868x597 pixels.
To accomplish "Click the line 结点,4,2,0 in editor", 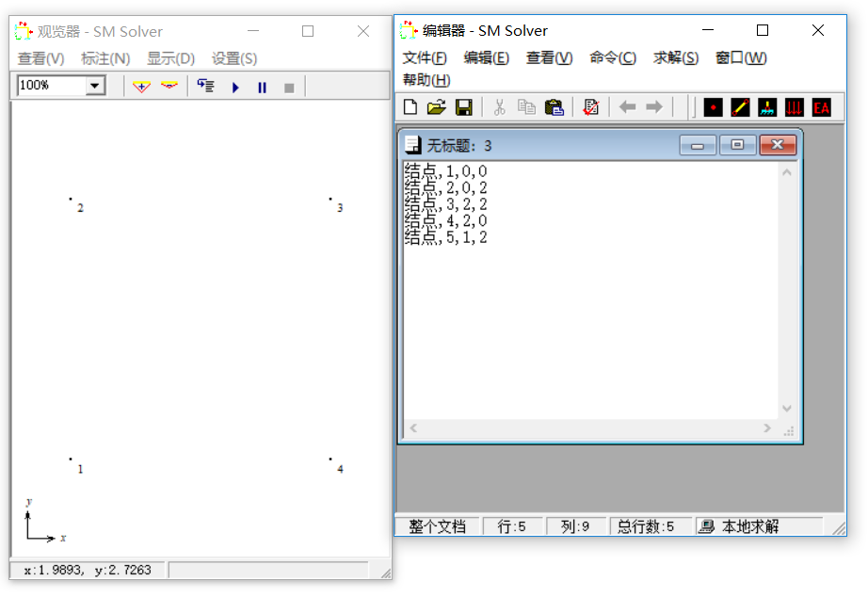I will (445, 220).
